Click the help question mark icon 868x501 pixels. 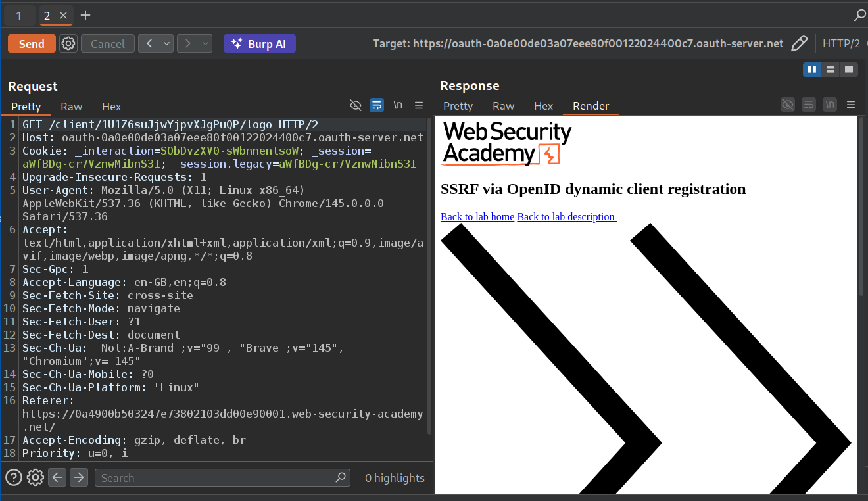[x=14, y=478]
